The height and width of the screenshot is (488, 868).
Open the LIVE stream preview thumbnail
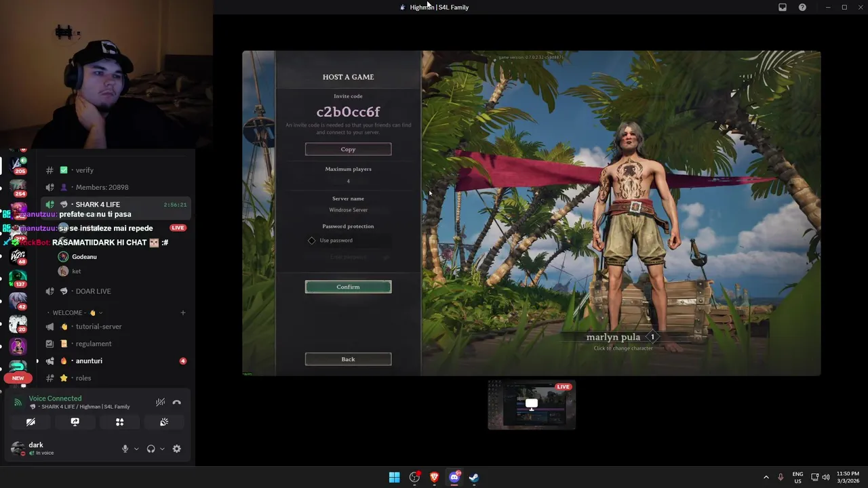click(x=532, y=405)
